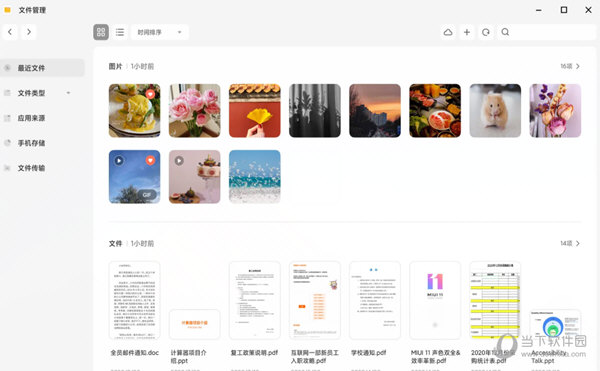Go forward with the right arrow button

pos(29,32)
